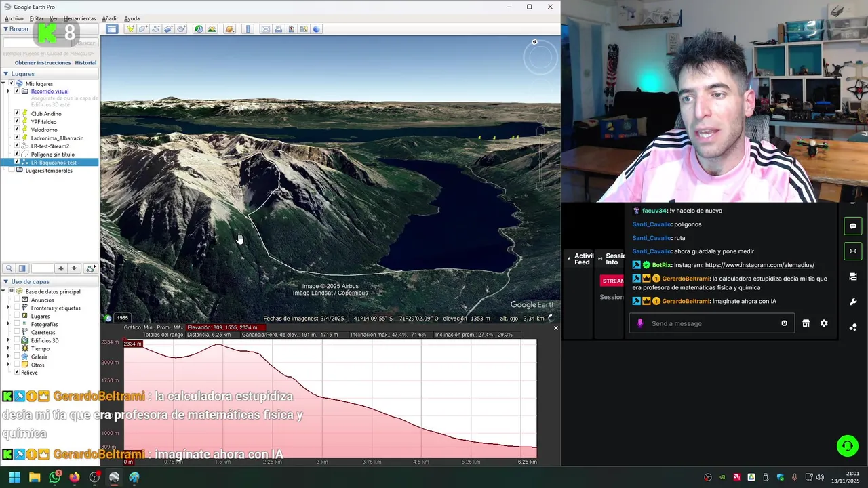Open the Añadir menu
The width and height of the screenshot is (868, 488).
point(110,18)
